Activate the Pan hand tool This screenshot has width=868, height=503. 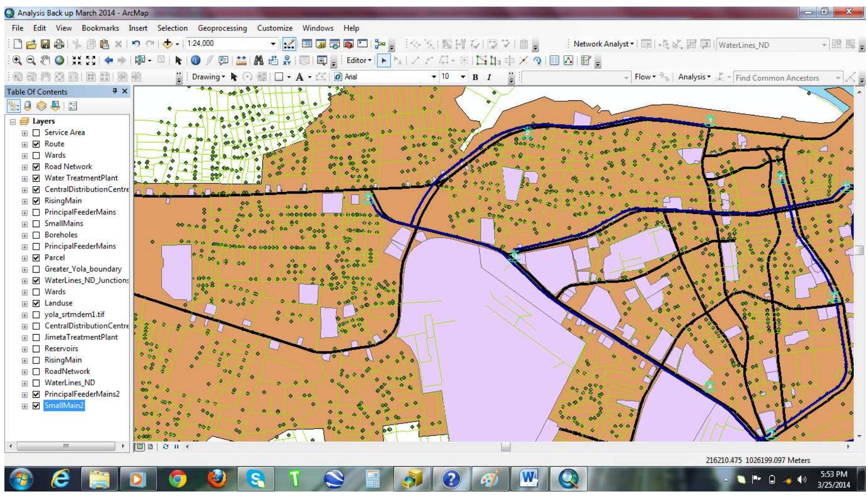[x=45, y=61]
